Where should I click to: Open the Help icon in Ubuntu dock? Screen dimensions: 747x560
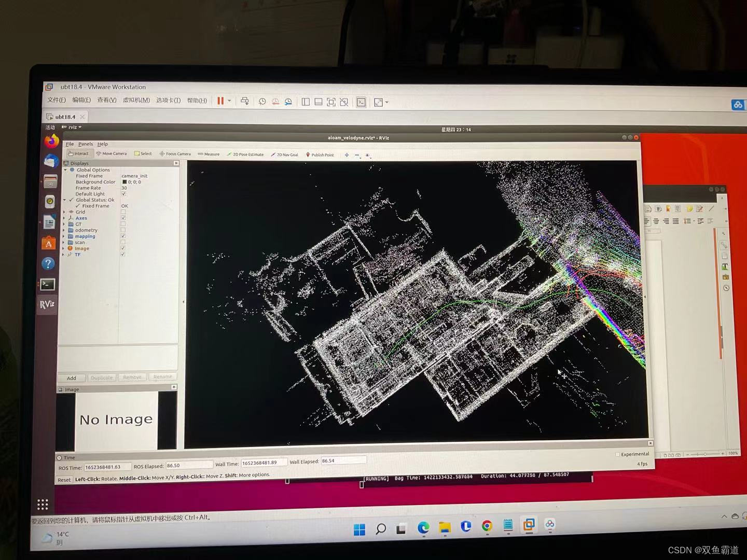48,263
